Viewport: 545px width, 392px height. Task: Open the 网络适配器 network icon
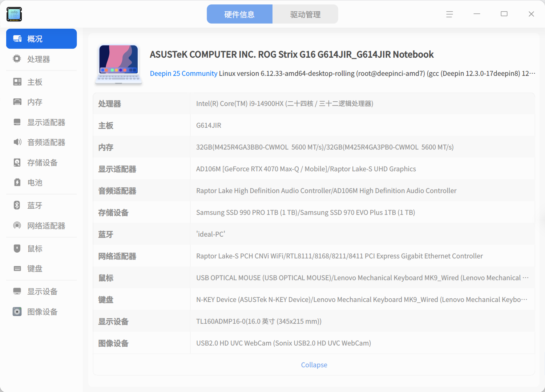point(17,225)
